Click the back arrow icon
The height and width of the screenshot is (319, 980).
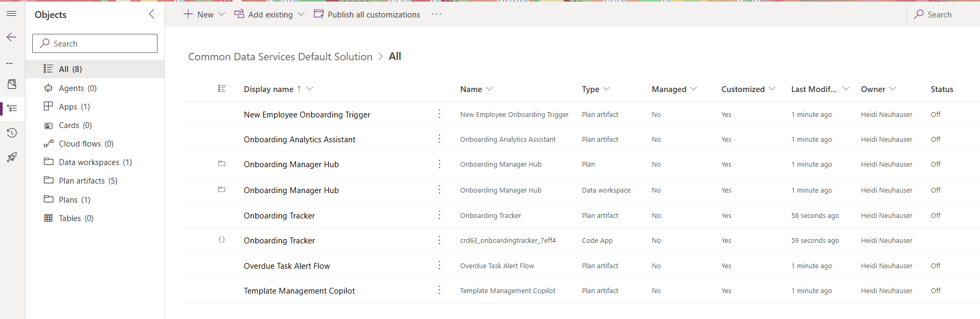tap(12, 37)
